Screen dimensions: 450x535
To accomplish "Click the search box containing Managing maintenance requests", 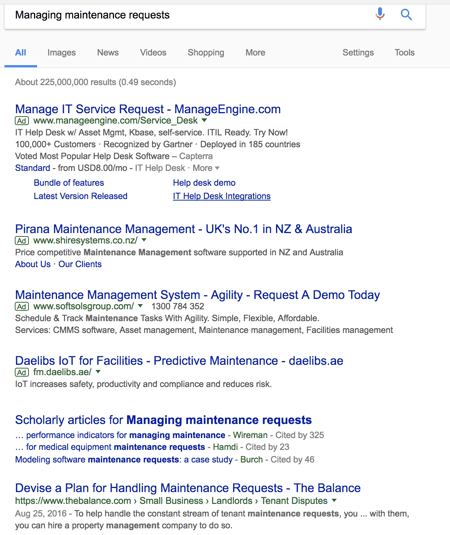I will coord(191,15).
